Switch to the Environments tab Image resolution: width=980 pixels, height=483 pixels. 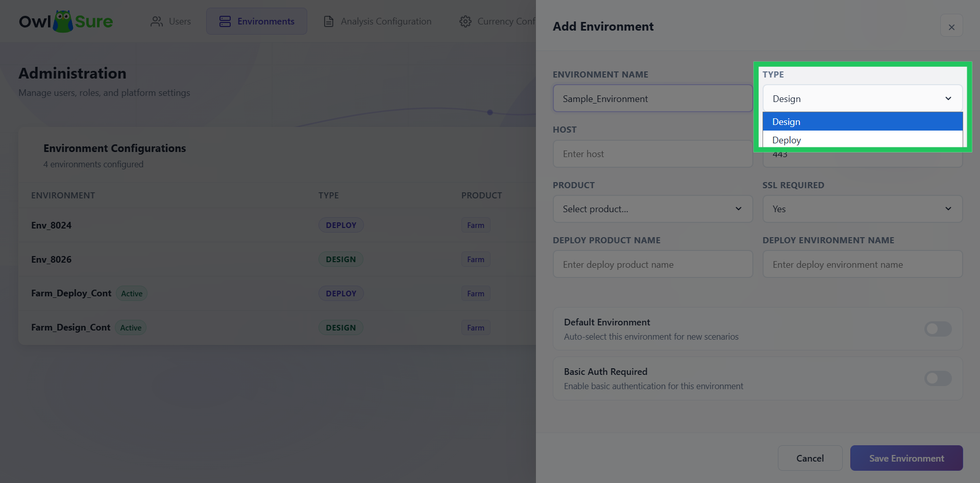pos(257,21)
